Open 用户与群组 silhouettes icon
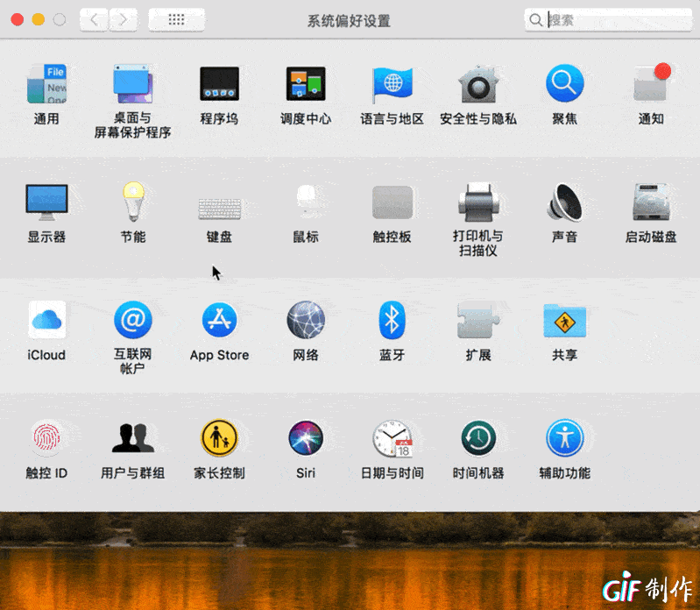 point(133,437)
